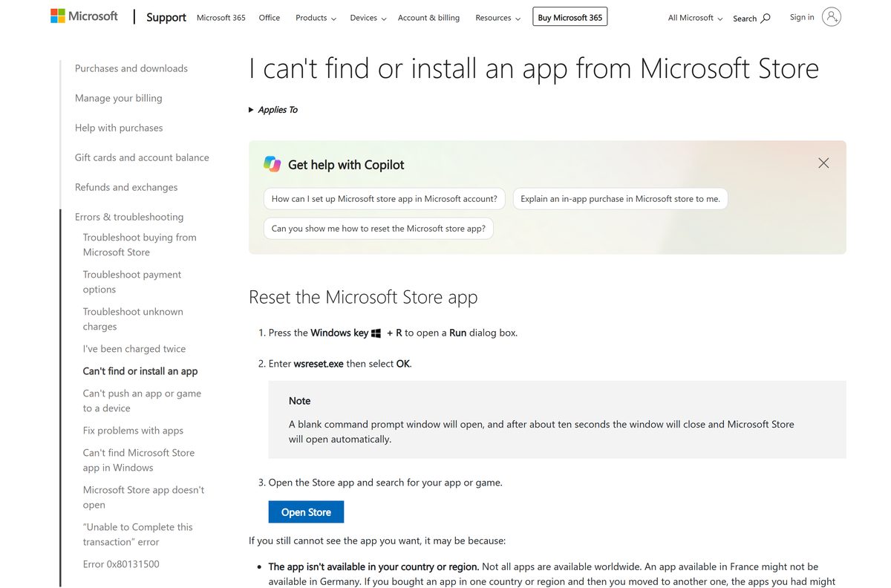891x588 pixels.
Task: Click the Windows key logo in step 1
Action: click(376, 333)
